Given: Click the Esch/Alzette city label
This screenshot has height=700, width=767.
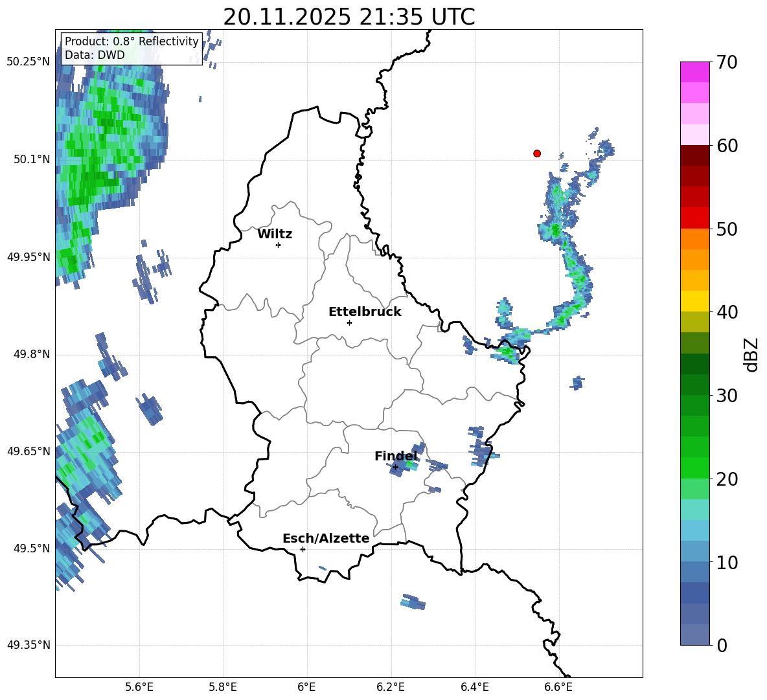Looking at the screenshot, I should (326, 538).
